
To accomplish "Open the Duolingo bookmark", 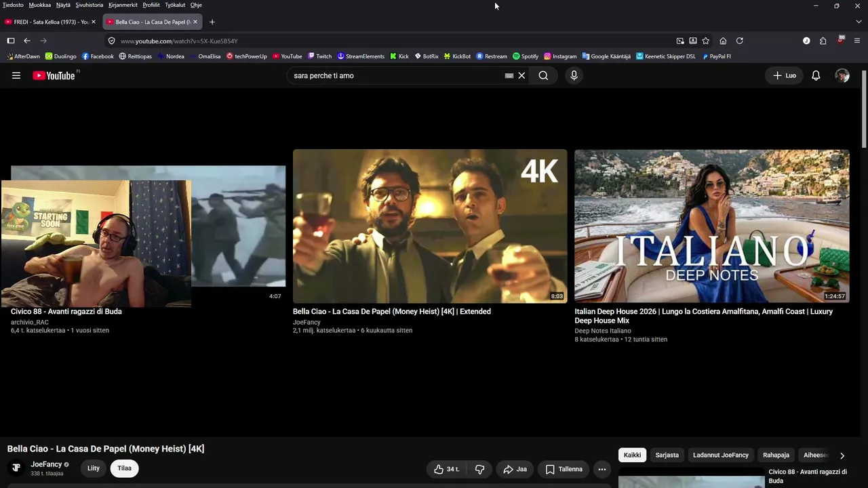I will pos(61,56).
